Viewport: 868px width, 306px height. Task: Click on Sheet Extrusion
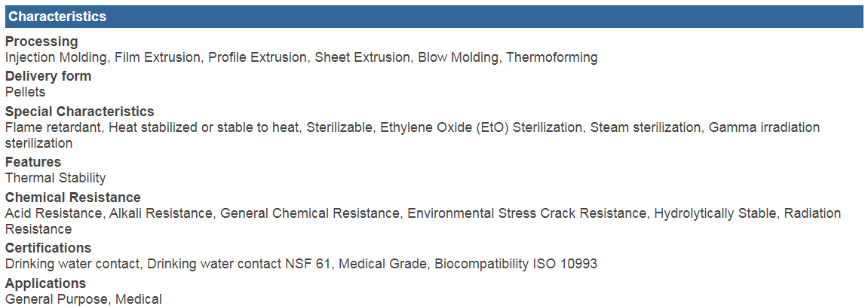(362, 57)
